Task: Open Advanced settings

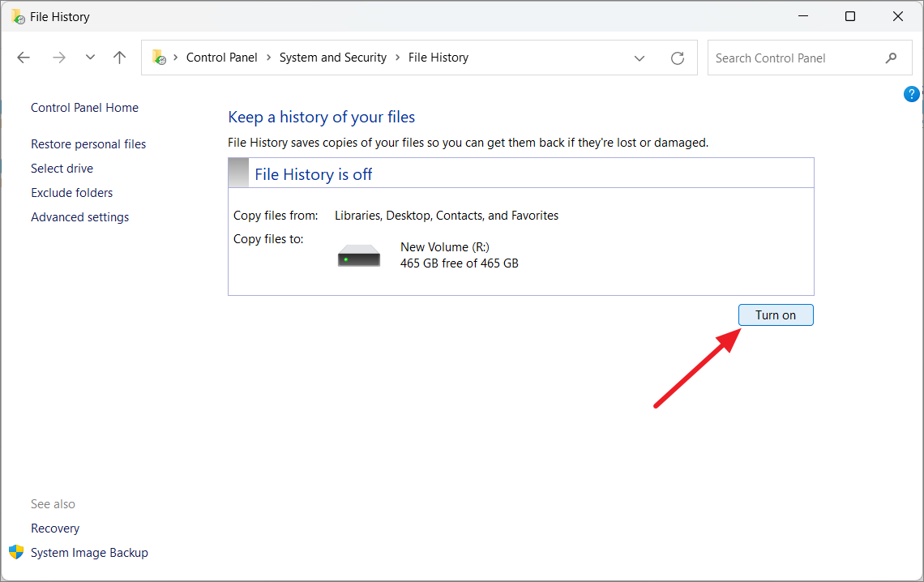Action: click(79, 216)
